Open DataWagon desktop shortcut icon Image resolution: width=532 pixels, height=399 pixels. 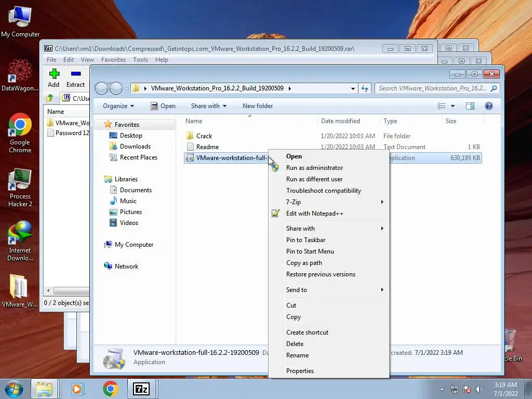pos(20,75)
